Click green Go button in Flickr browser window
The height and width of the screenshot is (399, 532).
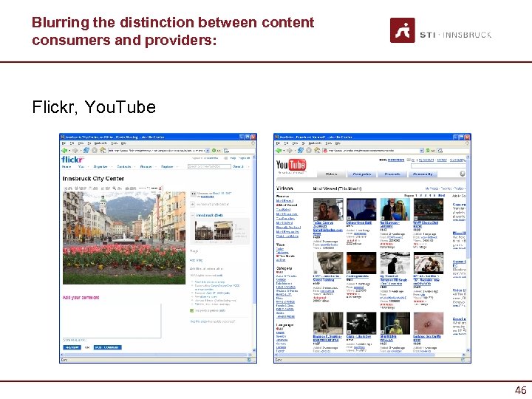[214, 150]
